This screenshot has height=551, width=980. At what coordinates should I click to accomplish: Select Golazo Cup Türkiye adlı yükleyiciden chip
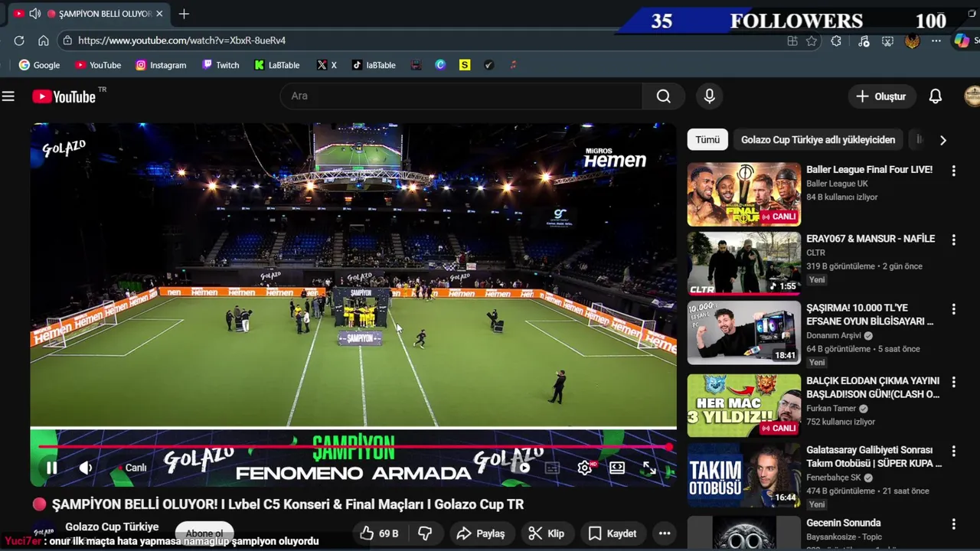818,140
